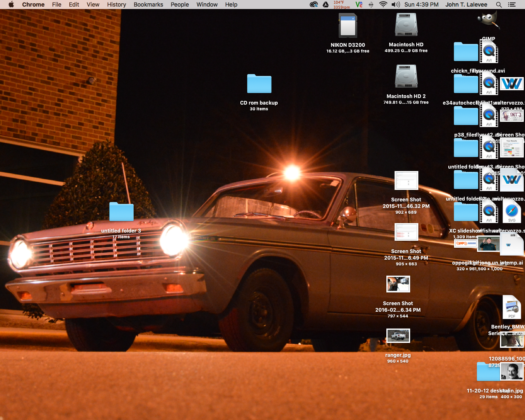Select the NIKON D3200 SD card icon
Screen dimensions: 525x420
click(x=348, y=25)
